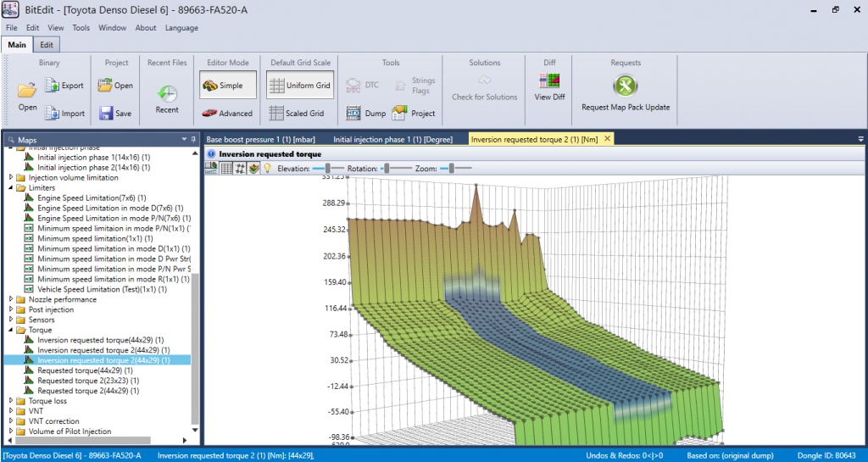Select Engine Speed Limitation(7x6) map
This screenshot has width=868, height=462.
click(92, 198)
